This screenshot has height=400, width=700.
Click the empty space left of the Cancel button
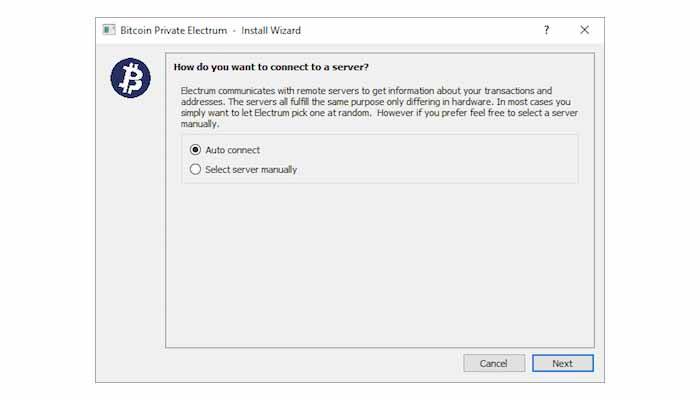coord(312,363)
